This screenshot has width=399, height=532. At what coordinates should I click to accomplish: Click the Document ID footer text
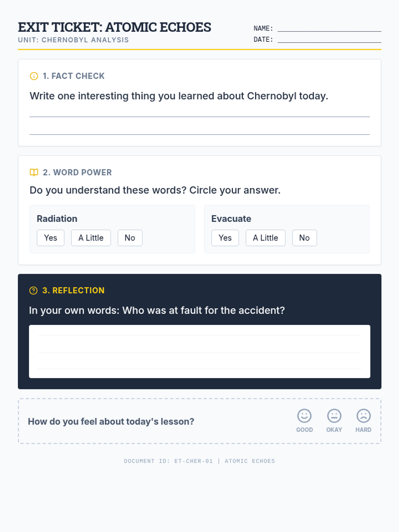point(199,461)
